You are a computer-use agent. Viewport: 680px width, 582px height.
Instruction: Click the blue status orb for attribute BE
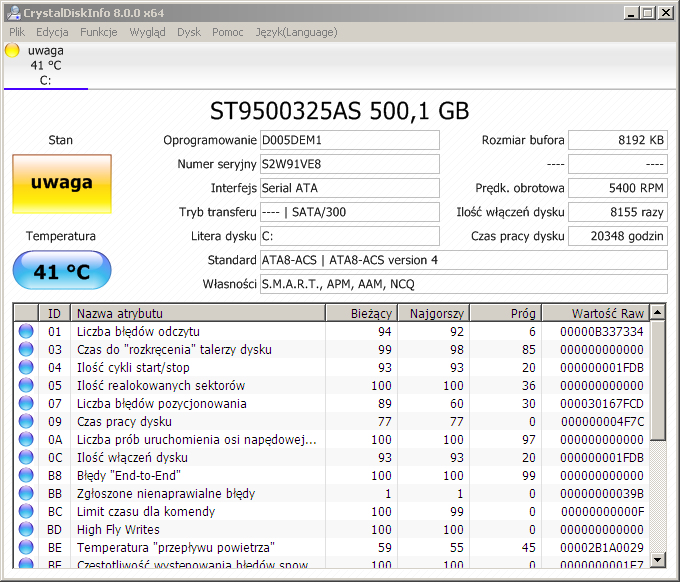click(26, 547)
